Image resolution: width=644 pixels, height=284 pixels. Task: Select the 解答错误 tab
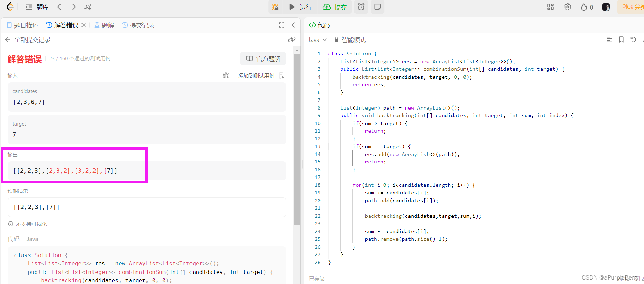click(62, 25)
